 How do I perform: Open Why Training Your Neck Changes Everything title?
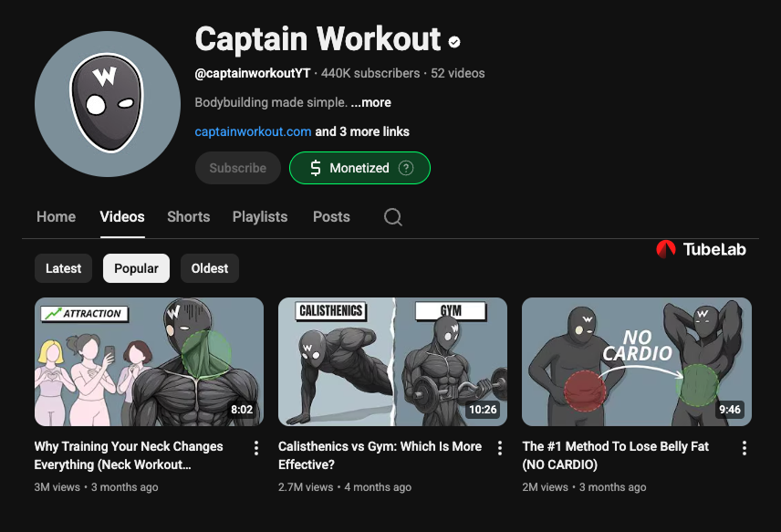(129, 455)
